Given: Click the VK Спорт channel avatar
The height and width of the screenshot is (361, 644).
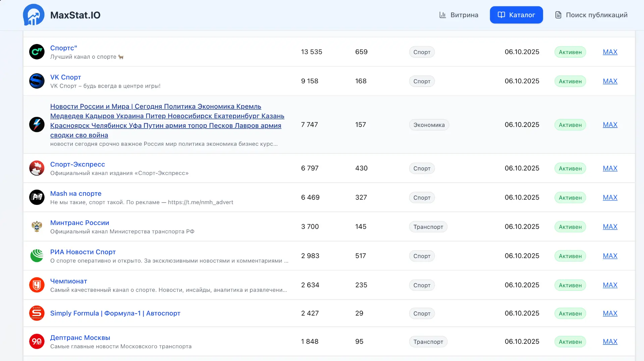Looking at the screenshot, I should (37, 81).
